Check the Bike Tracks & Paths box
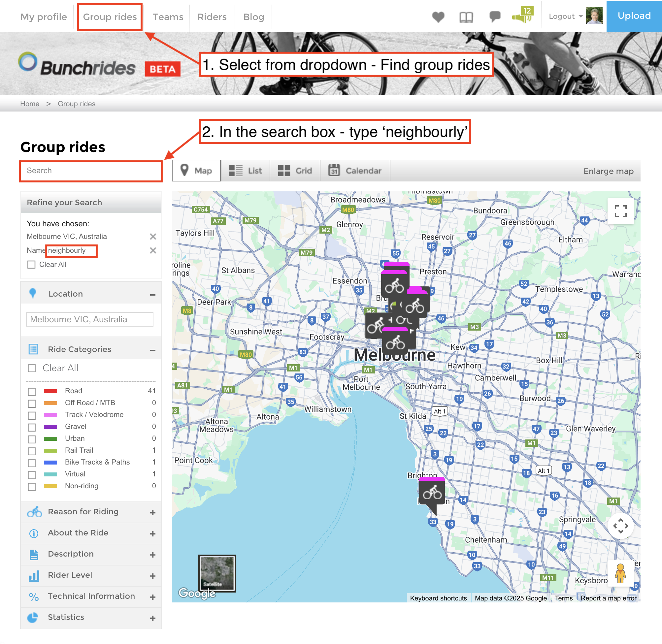 pos(32,463)
